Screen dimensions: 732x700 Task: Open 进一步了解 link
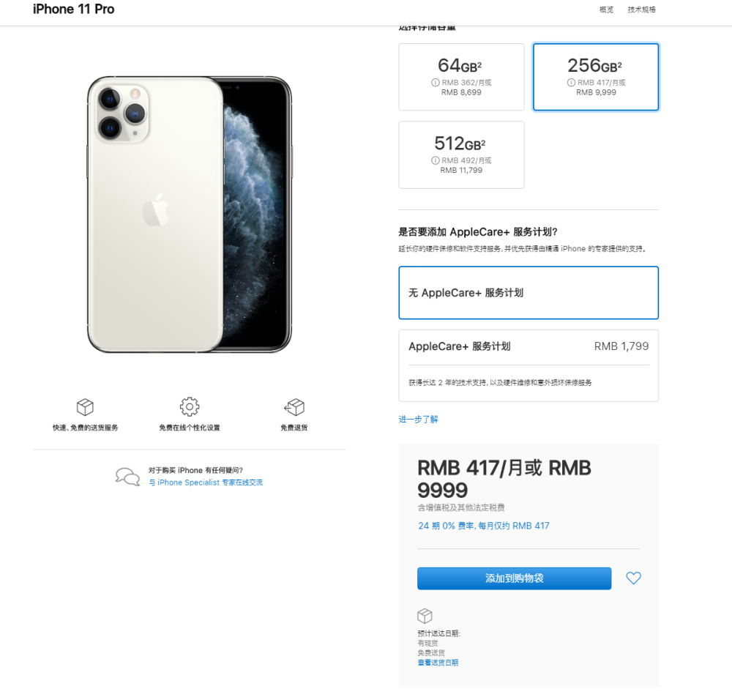point(418,420)
